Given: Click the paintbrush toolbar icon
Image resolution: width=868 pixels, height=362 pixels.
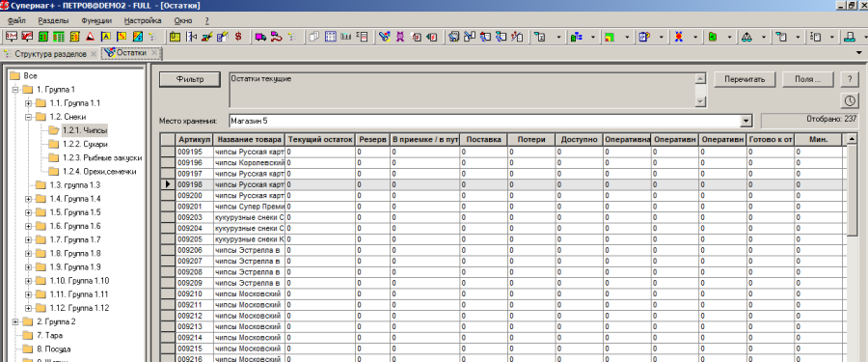Looking at the screenshot, I should pyautogui.click(x=206, y=37).
